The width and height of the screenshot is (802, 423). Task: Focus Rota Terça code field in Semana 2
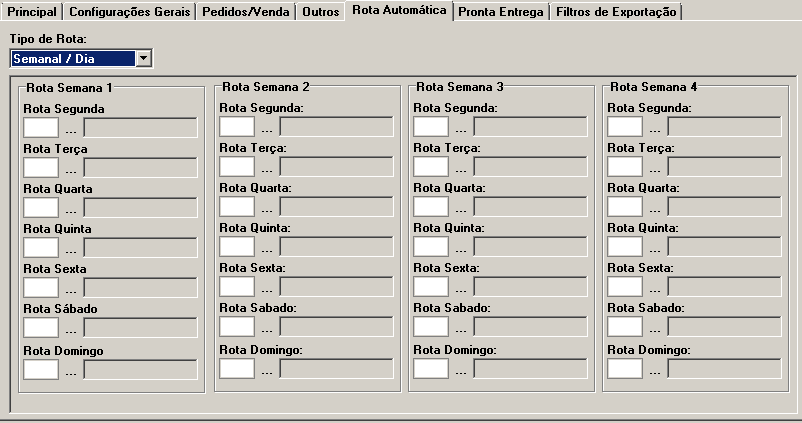[x=237, y=167]
